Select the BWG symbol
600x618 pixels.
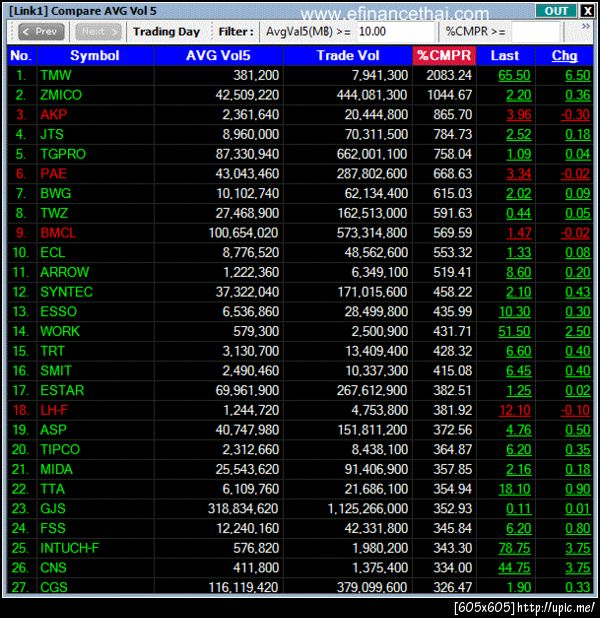(56, 194)
